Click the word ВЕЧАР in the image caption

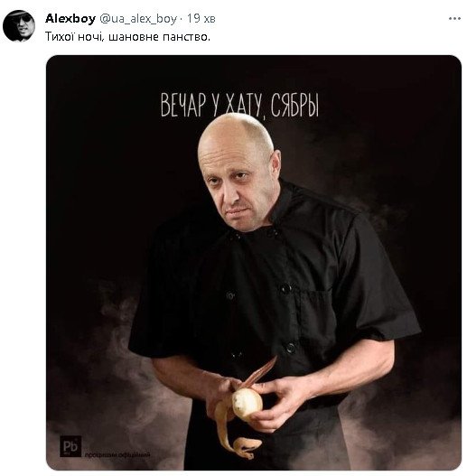coord(183,105)
